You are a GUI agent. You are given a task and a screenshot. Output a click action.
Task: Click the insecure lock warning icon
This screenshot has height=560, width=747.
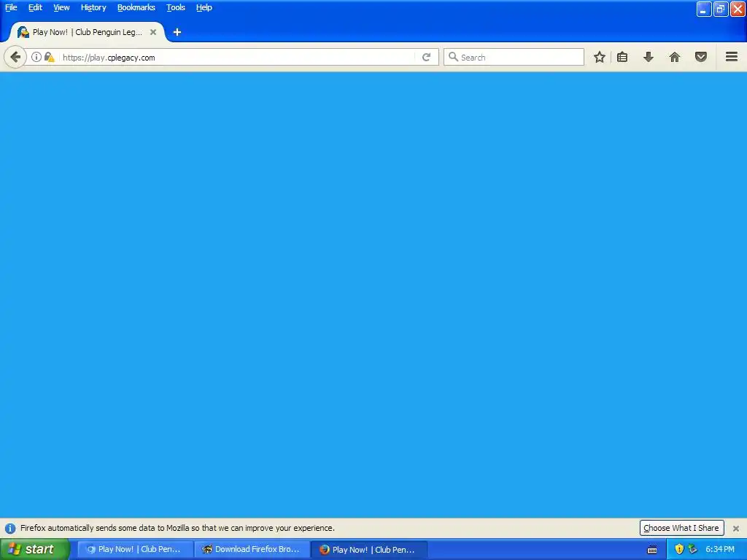pos(49,57)
